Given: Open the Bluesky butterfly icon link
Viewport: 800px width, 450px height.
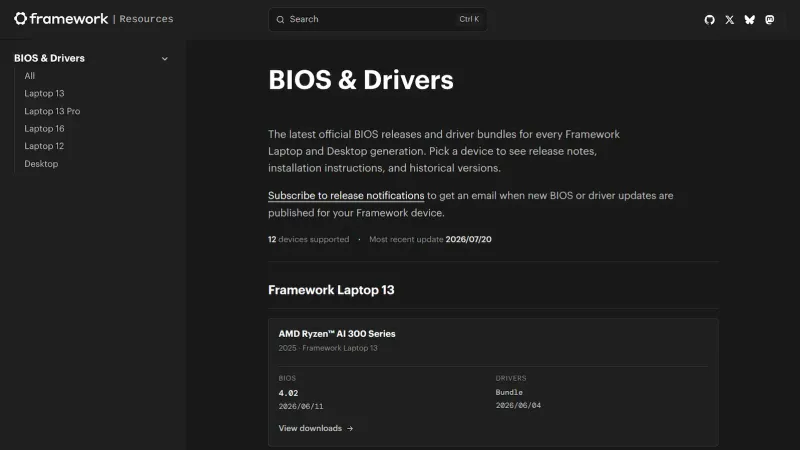Looking at the screenshot, I should click(749, 20).
